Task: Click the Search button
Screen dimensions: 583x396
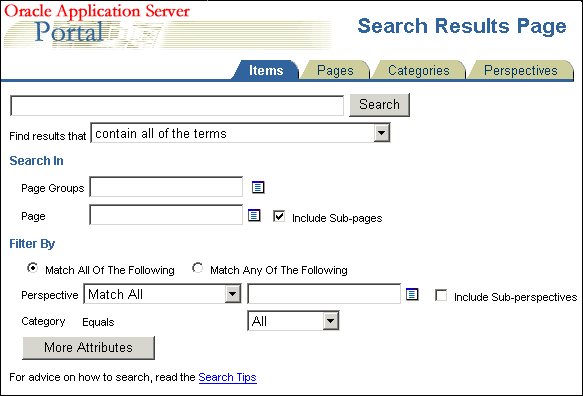Action: [x=379, y=105]
